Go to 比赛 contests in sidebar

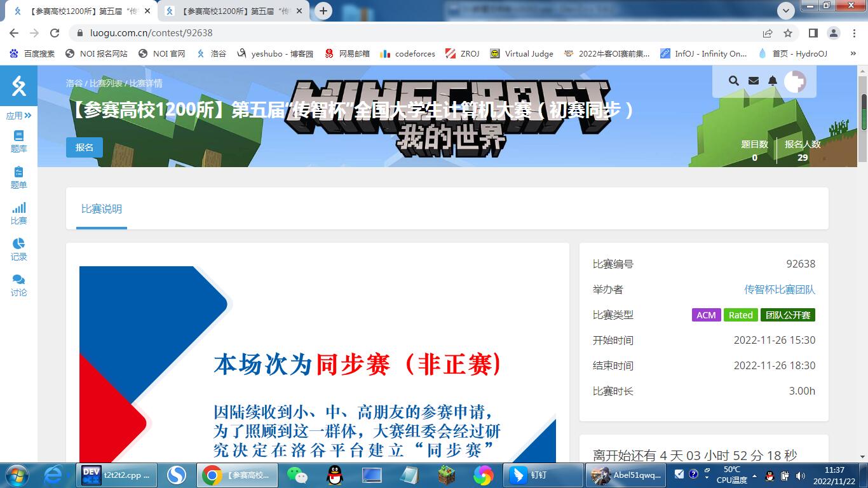(18, 213)
